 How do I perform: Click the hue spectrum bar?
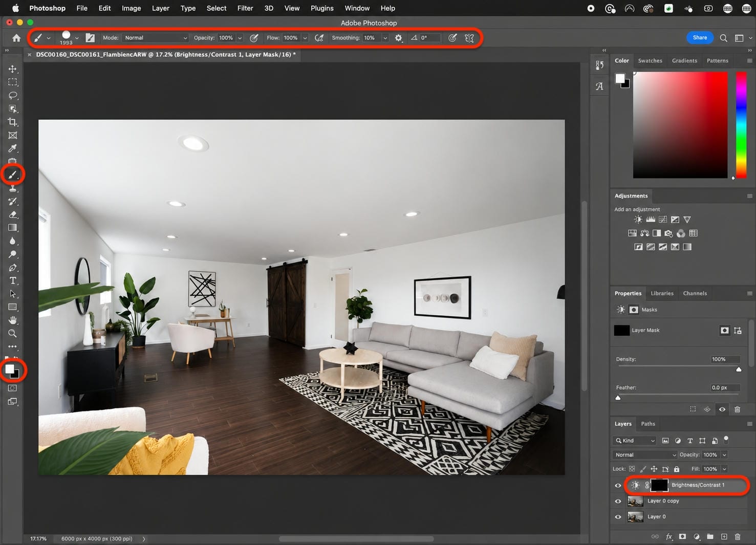[741, 125]
